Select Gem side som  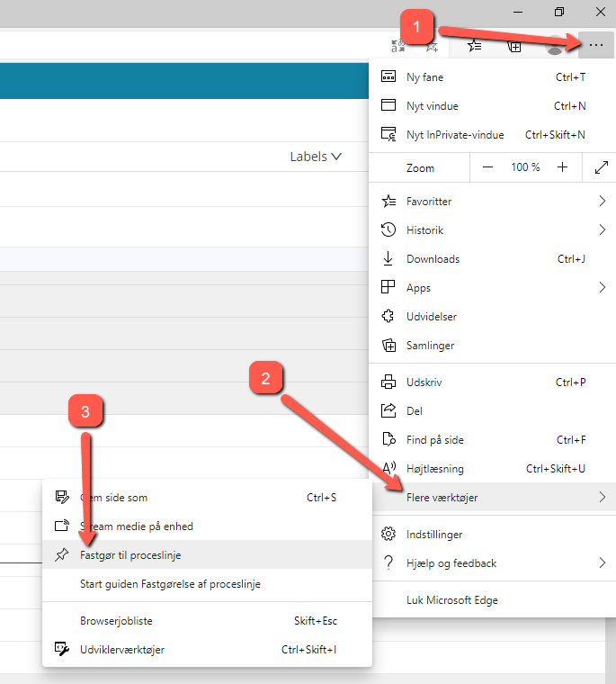(x=207, y=498)
